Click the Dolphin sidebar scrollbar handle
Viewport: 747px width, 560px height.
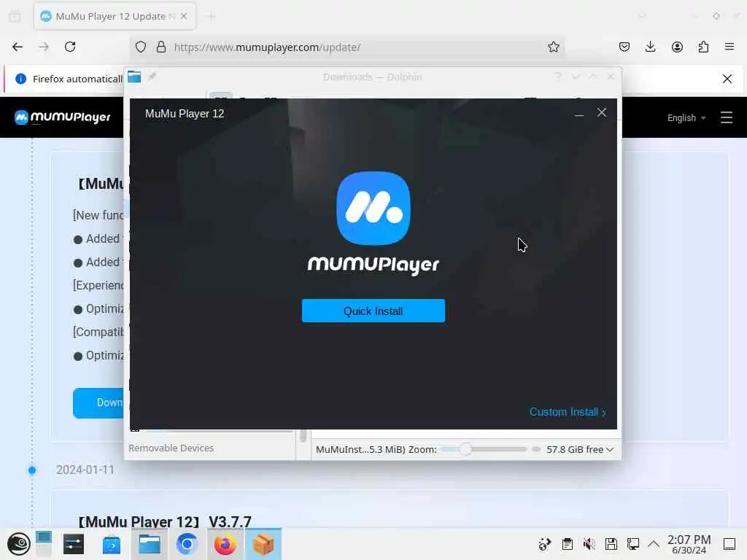click(x=303, y=435)
